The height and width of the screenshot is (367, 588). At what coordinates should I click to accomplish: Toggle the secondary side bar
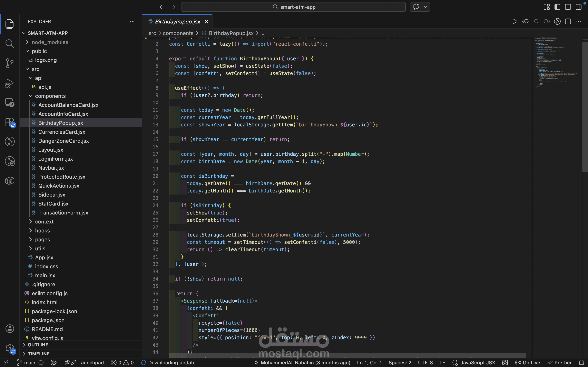coord(579,7)
